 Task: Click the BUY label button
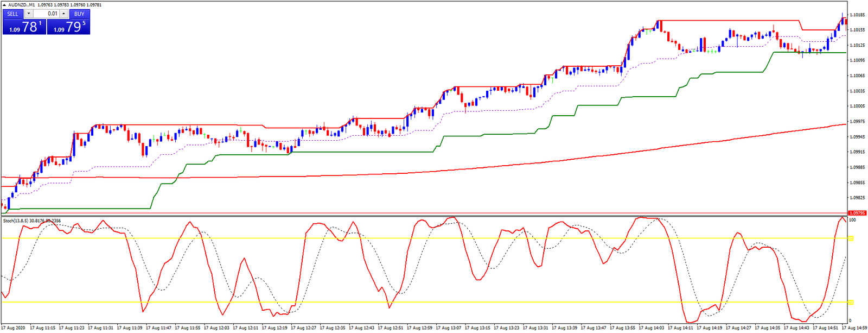(79, 14)
